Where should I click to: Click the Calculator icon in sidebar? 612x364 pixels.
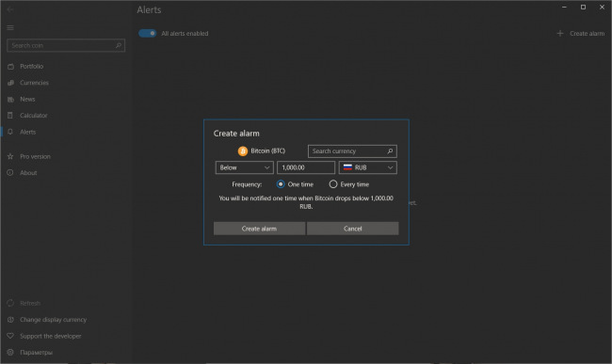[10, 116]
